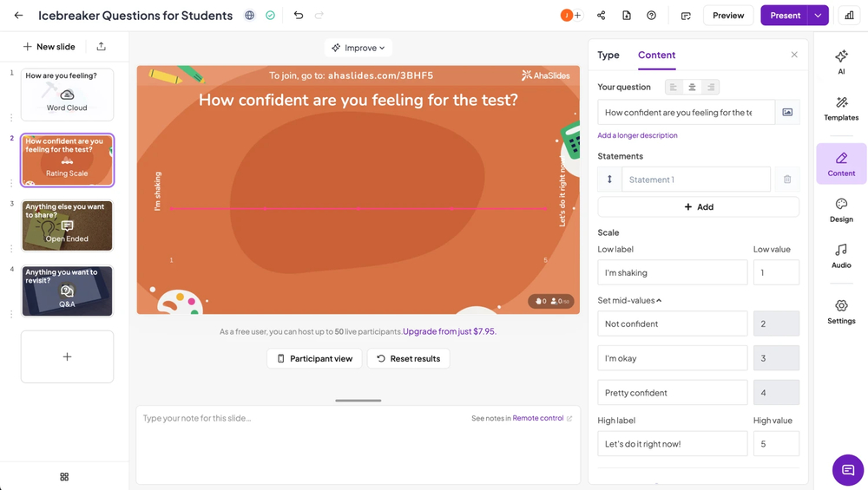Screen dimensions: 868x490
Task: Switch to the Type tab
Action: 608,55
